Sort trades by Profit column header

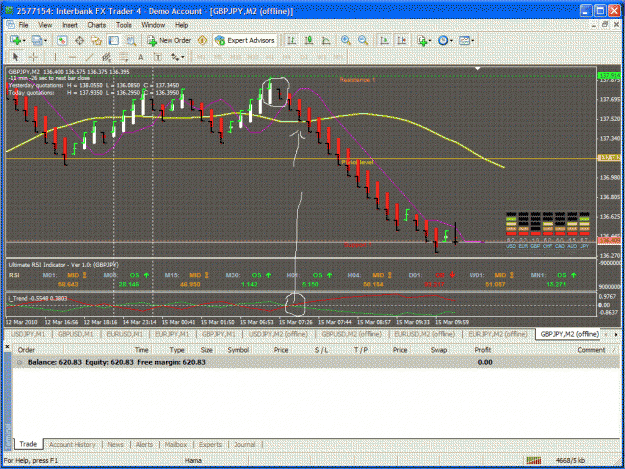click(483, 350)
